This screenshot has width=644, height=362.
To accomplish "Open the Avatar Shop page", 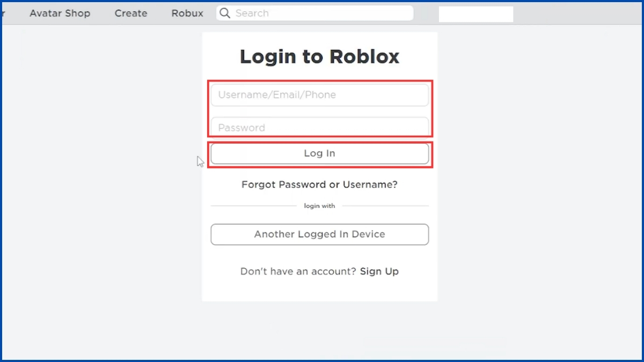I will click(x=60, y=13).
